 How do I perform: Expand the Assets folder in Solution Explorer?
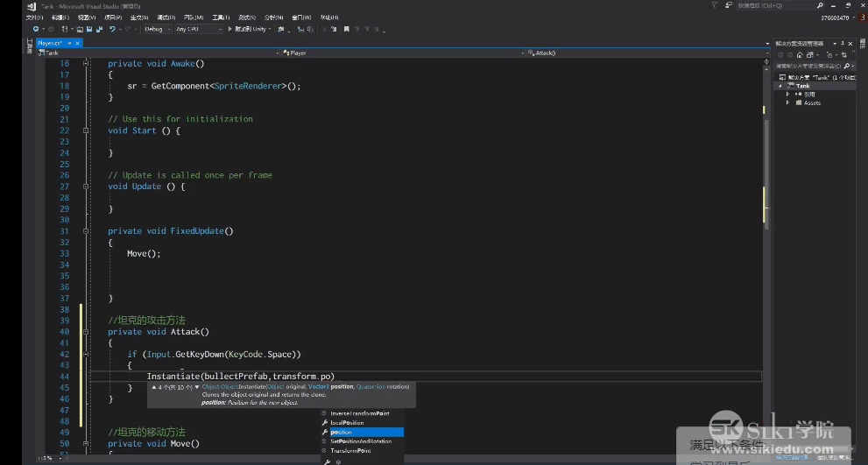click(788, 102)
